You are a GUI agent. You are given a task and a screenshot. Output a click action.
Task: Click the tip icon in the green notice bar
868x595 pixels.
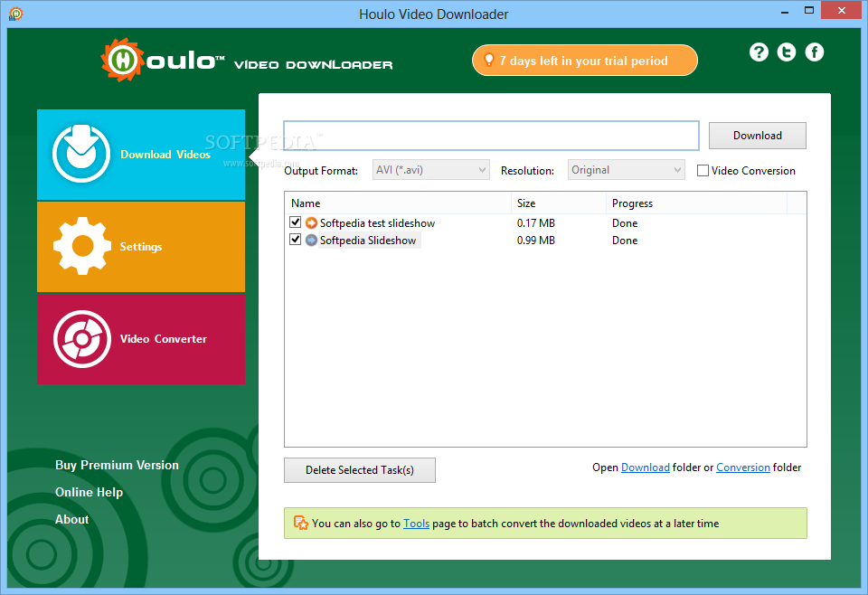point(301,523)
